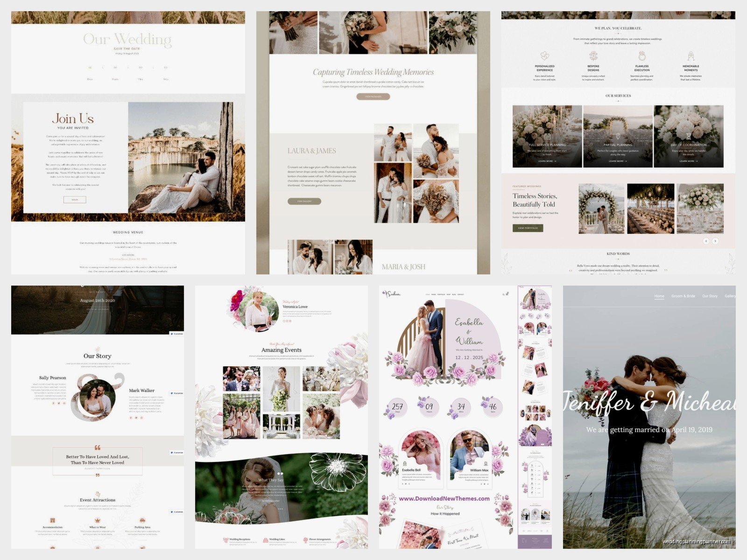Open the shopping cart in the Sukun header

click(x=507, y=294)
